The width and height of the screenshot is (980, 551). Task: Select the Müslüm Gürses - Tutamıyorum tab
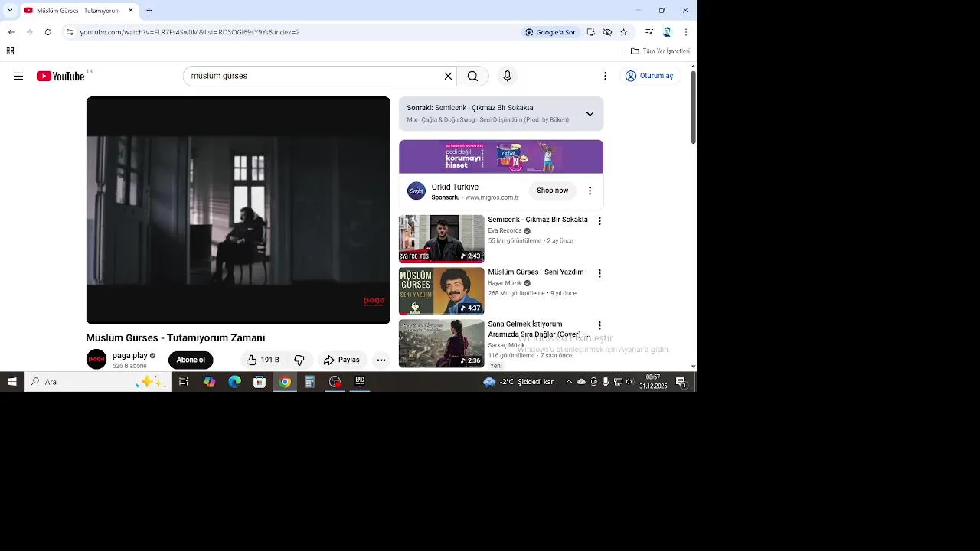pyautogui.click(x=78, y=11)
